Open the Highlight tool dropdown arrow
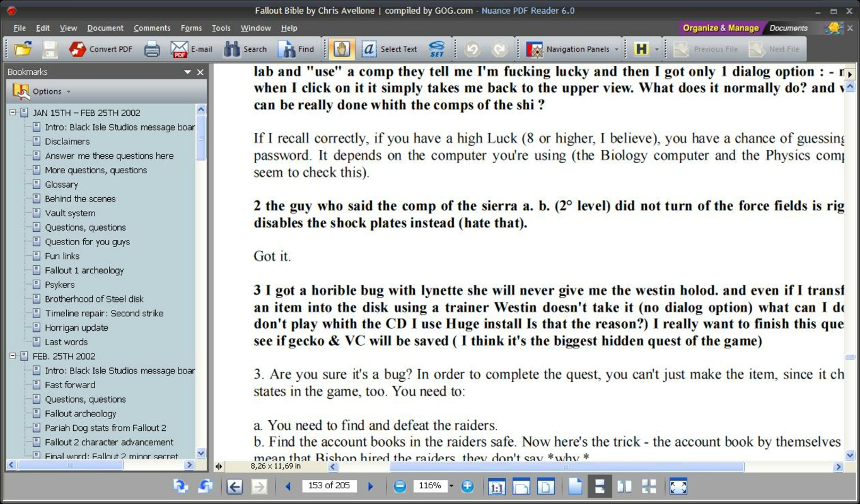The width and height of the screenshot is (860, 504). tap(656, 49)
